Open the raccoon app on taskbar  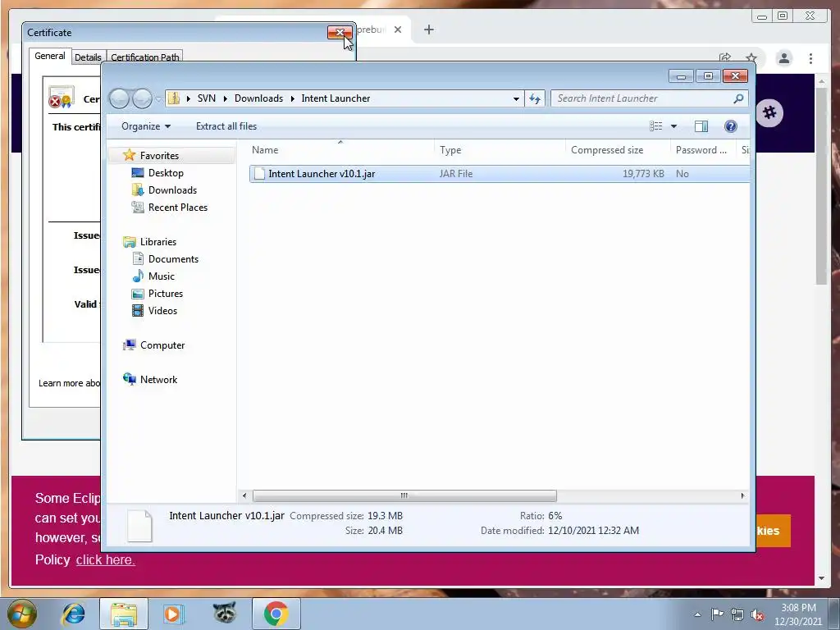pyautogui.click(x=225, y=613)
